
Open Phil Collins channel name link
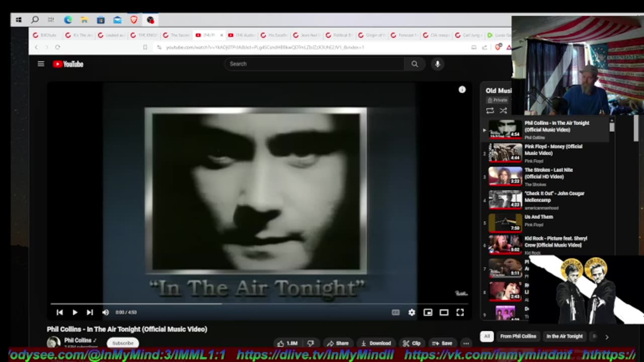77,340
